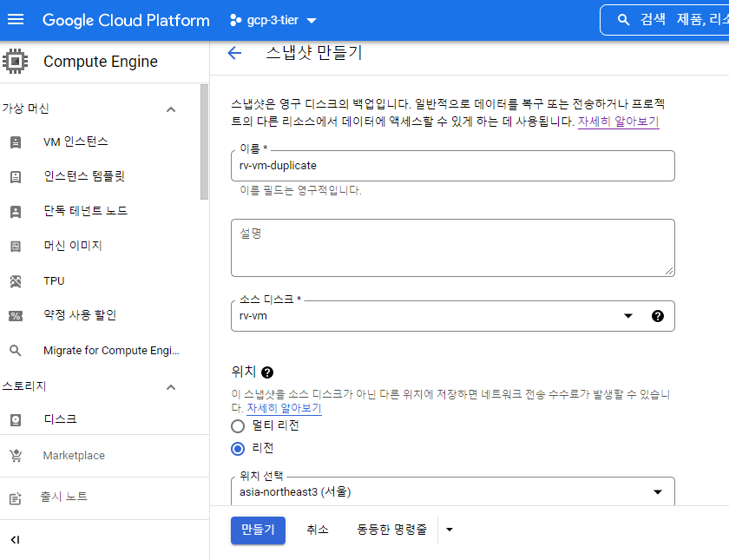
Task: Click the 인스턴스 템플릿 sidebar icon
Action: pyautogui.click(x=16, y=177)
